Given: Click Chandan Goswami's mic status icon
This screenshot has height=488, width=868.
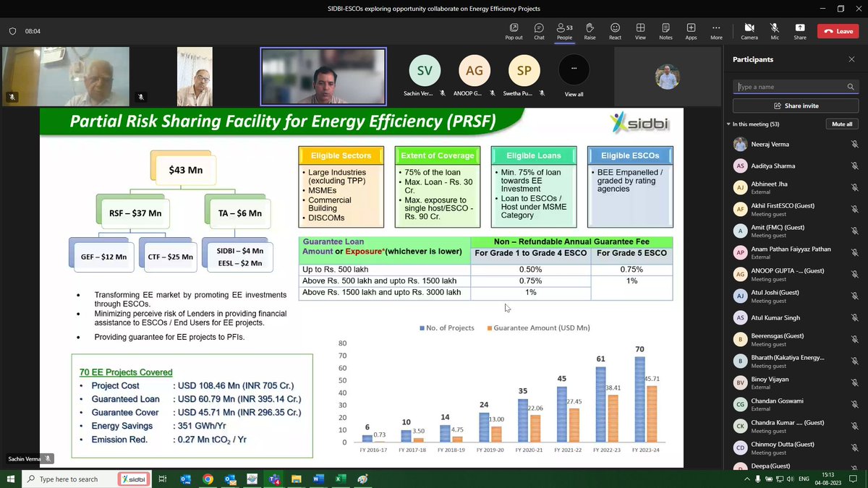Looking at the screenshot, I should [x=854, y=405].
